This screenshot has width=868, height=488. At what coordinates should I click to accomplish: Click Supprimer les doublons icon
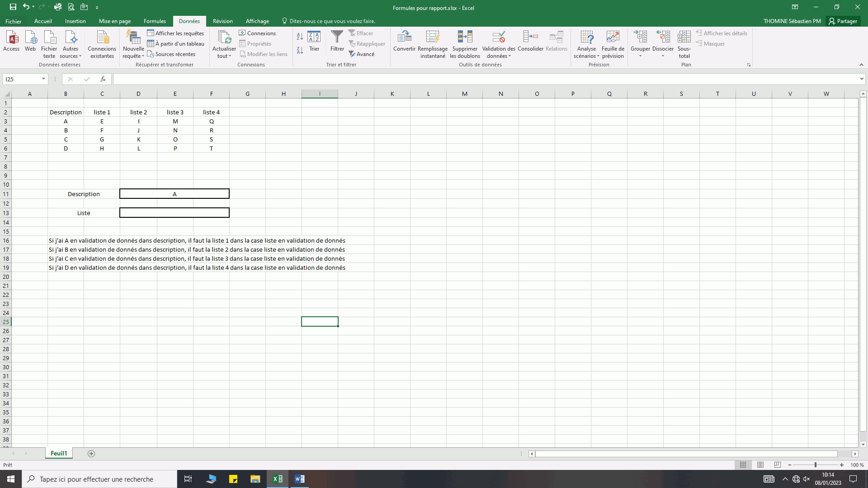[465, 37]
